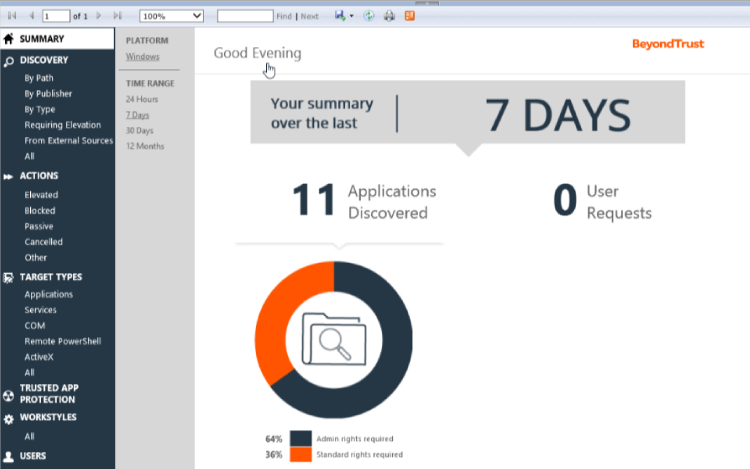Click the orange document map icon
750x469 pixels.
point(410,16)
